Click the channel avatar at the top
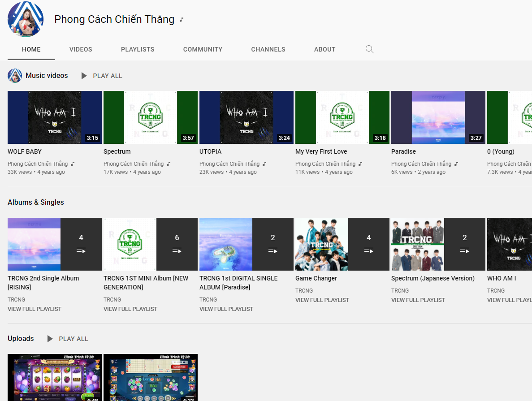This screenshot has width=532, height=401. point(26,19)
